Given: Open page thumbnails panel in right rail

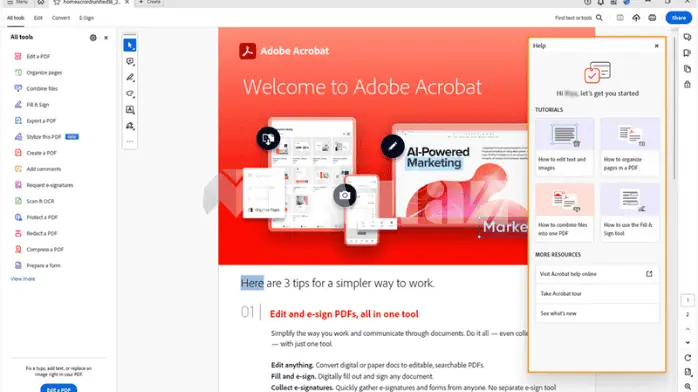Looking at the screenshot, I should pyautogui.click(x=687, y=69).
